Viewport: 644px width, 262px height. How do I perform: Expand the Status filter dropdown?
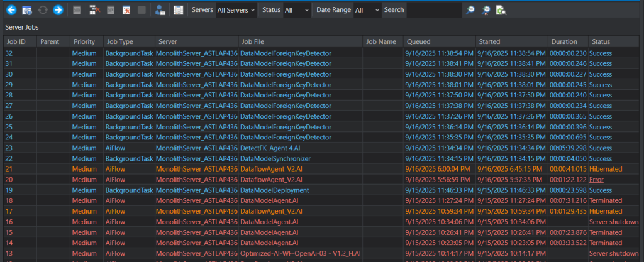click(x=296, y=10)
